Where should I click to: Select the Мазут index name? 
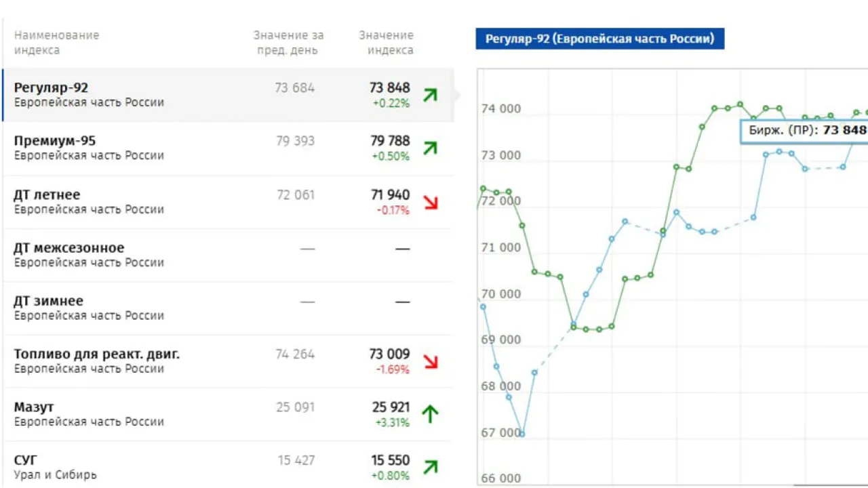pyautogui.click(x=34, y=407)
